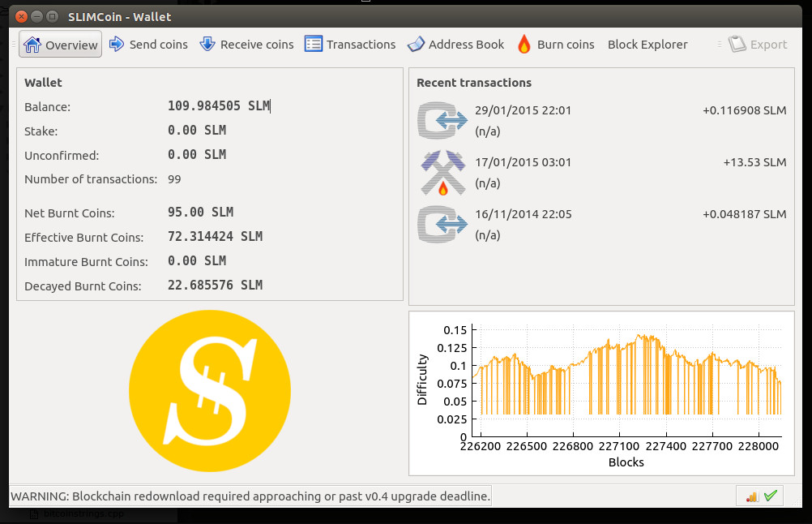The width and height of the screenshot is (812, 524).
Task: Click the +13.53 SLM transaction amount
Action: (x=754, y=162)
